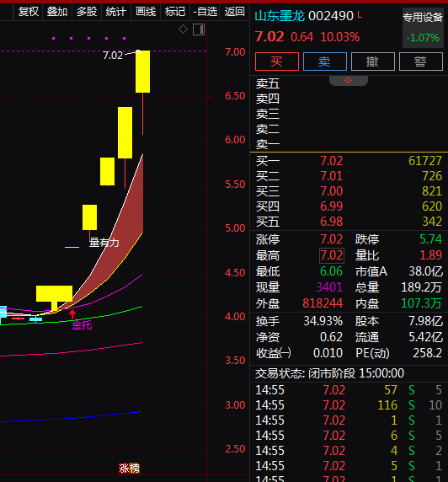Click the 交易状态 status line
The height and width of the screenshot is (482, 448).
click(330, 373)
